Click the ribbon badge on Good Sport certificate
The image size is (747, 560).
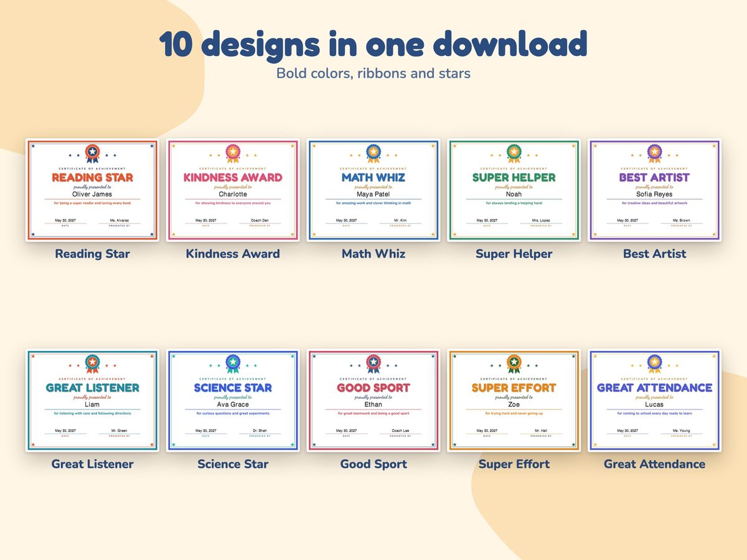(x=374, y=363)
